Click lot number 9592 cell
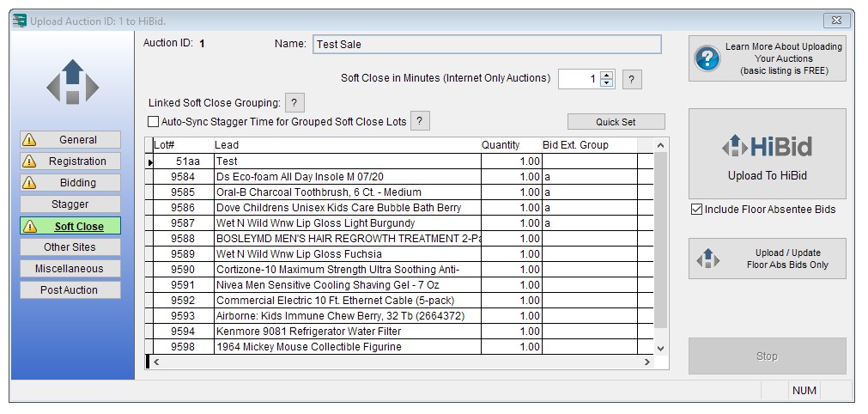This screenshot has height=414, width=868. click(183, 301)
